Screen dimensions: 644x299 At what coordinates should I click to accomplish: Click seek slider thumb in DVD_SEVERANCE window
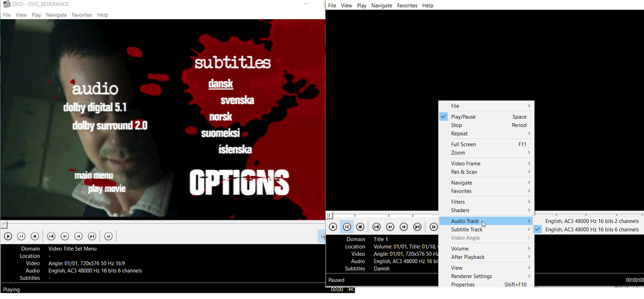pyautogui.click(x=4, y=225)
